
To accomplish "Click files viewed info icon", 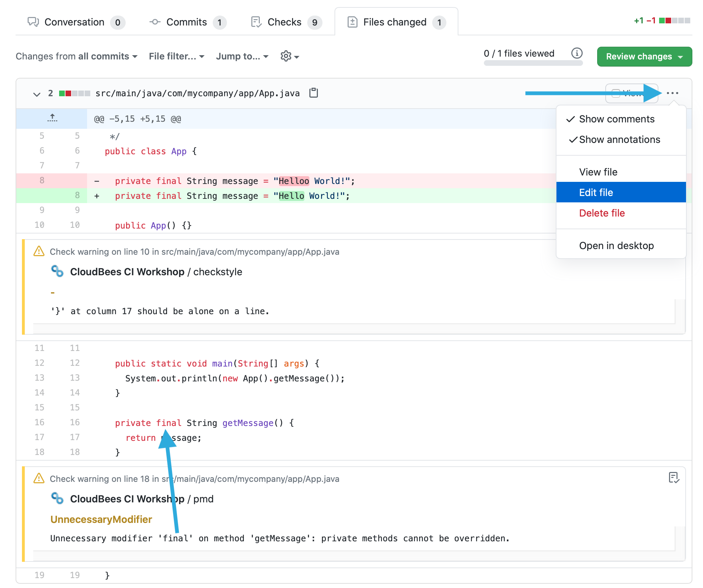I will (x=577, y=53).
